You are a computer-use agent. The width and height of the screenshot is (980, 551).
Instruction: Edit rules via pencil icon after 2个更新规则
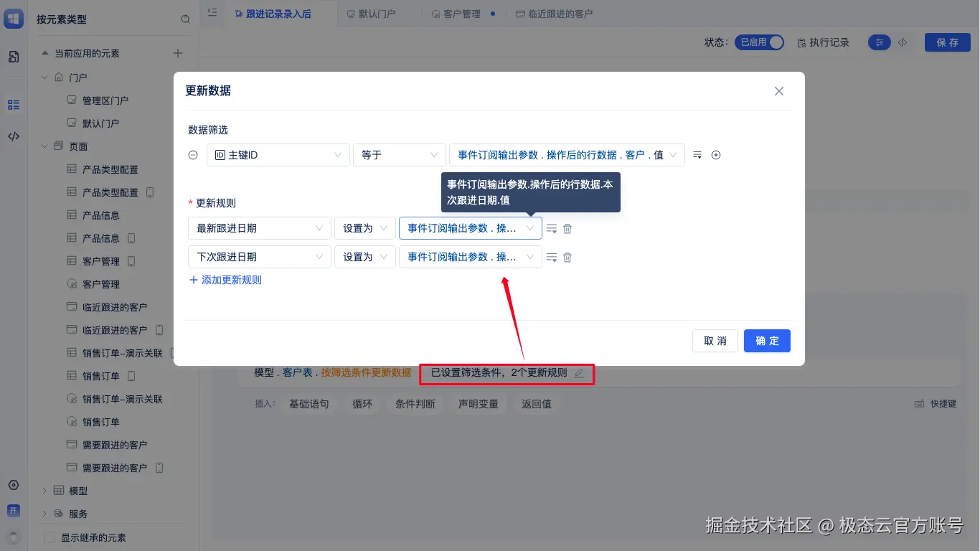pos(579,373)
